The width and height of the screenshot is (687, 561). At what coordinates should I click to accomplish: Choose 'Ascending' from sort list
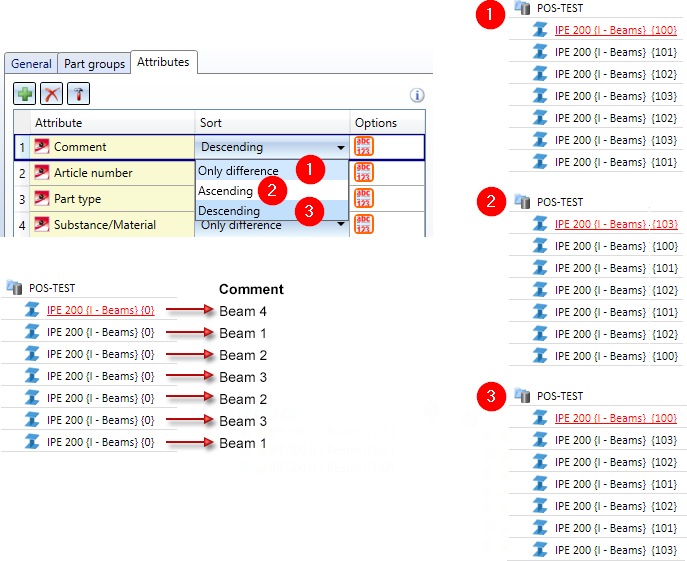[226, 191]
